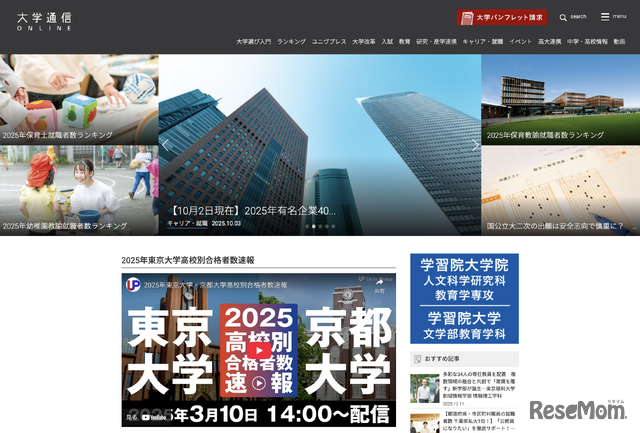Show next slide with right arrow
Viewport: 640px width, 433px height.
click(475, 145)
